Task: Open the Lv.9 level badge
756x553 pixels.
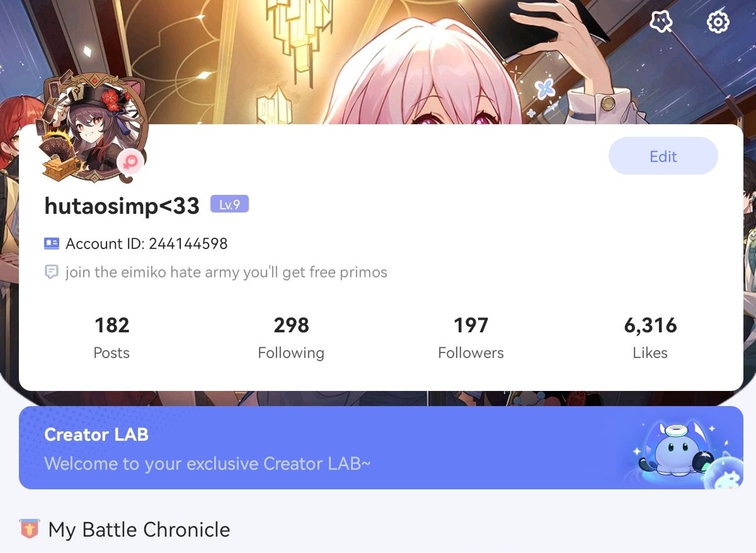Action: pos(229,204)
